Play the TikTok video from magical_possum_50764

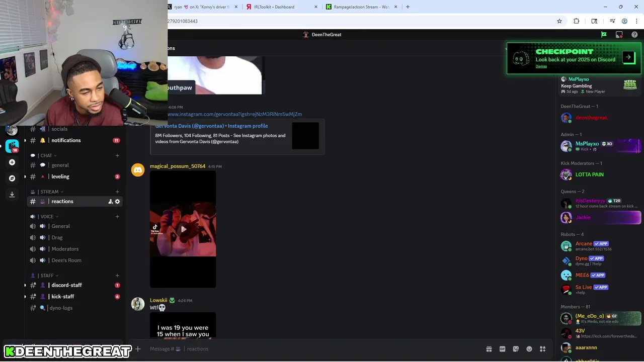click(183, 229)
